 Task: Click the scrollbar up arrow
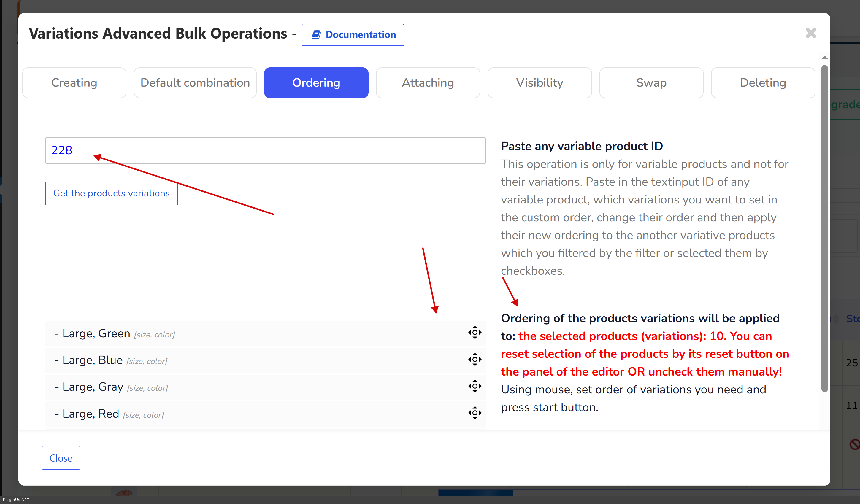click(824, 58)
